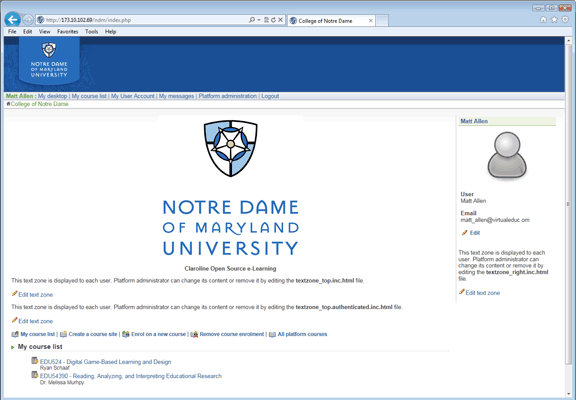The height and width of the screenshot is (400, 576).
Task: Open My User Account link
Action: click(x=133, y=96)
